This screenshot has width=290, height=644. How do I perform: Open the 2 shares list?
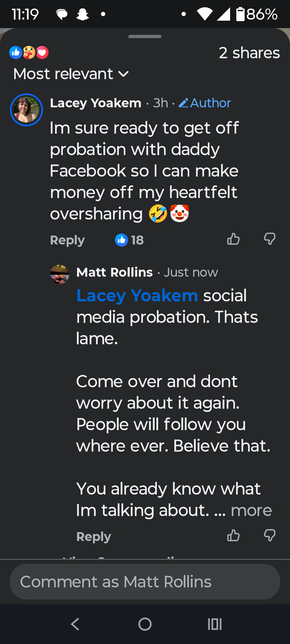point(249,53)
